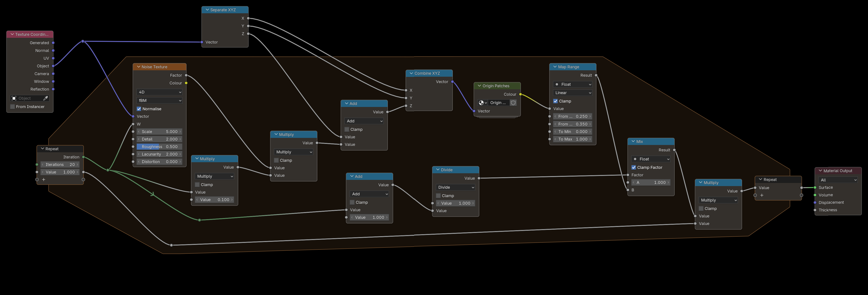Collapse the Separate XYZ node
The image size is (868, 295).
coord(207,10)
